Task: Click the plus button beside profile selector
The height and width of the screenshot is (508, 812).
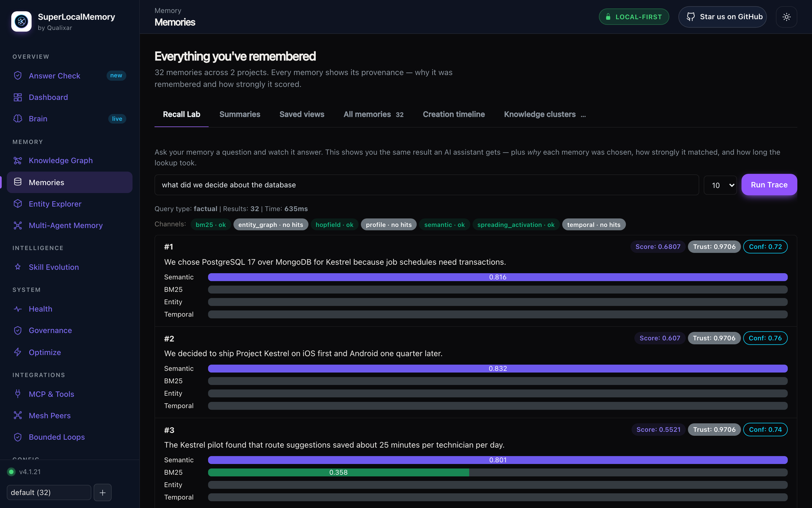Action: [x=102, y=492]
